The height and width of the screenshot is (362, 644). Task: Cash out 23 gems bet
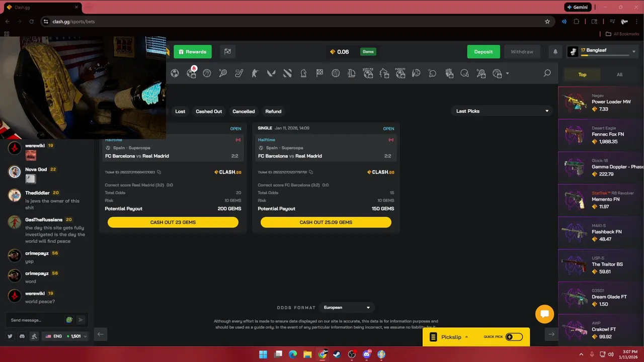pos(173,222)
